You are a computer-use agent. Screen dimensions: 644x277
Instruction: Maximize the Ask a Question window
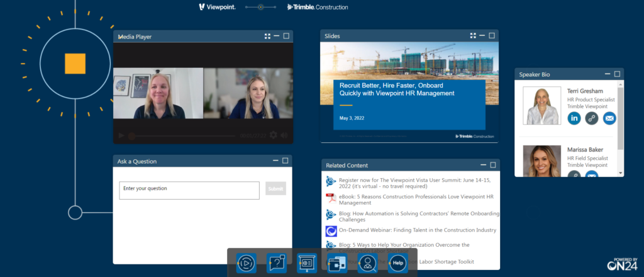[x=285, y=161]
